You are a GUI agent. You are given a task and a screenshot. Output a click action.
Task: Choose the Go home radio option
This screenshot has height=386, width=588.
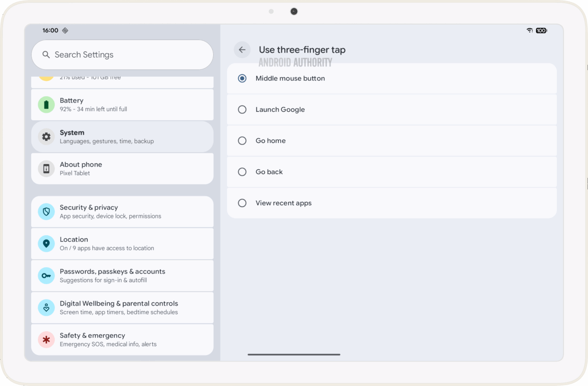(x=242, y=141)
